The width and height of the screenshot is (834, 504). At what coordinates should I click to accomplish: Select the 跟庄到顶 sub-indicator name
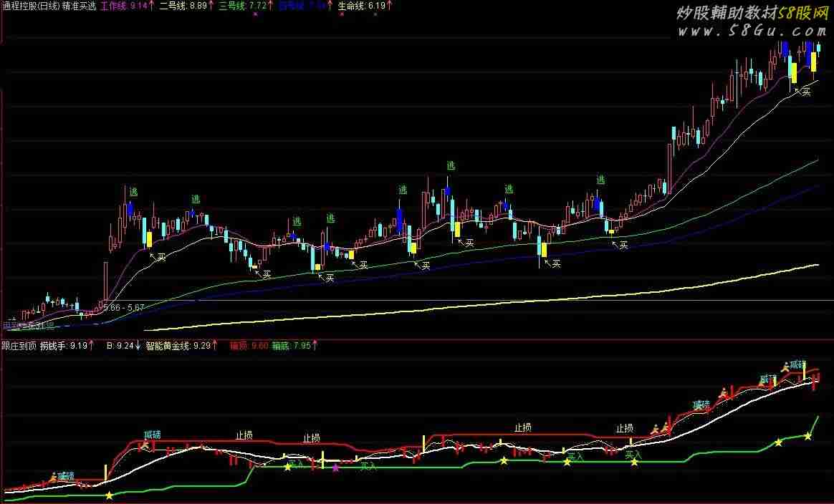pos(19,346)
